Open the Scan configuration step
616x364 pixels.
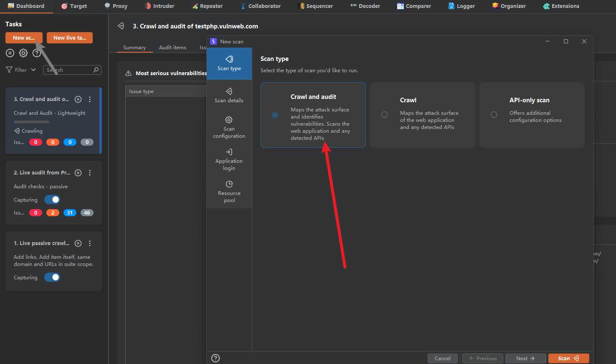click(229, 128)
